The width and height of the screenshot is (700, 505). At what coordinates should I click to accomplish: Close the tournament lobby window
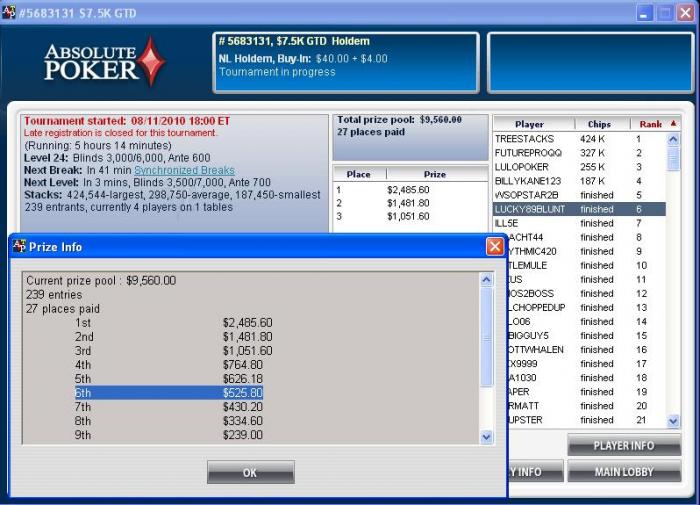pyautogui.click(x=685, y=13)
